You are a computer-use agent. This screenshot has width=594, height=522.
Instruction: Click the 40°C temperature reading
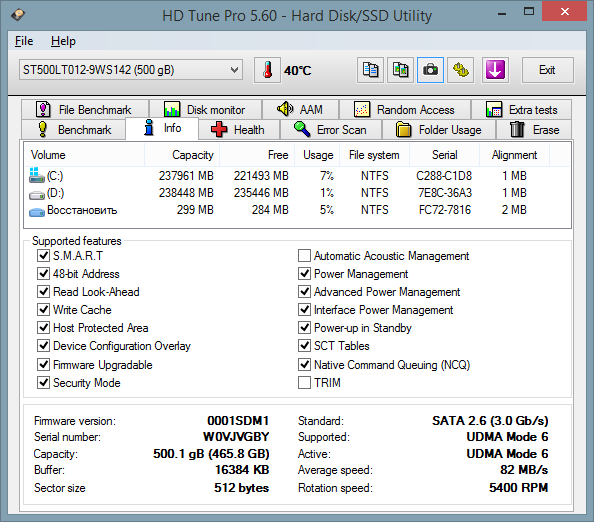click(298, 70)
